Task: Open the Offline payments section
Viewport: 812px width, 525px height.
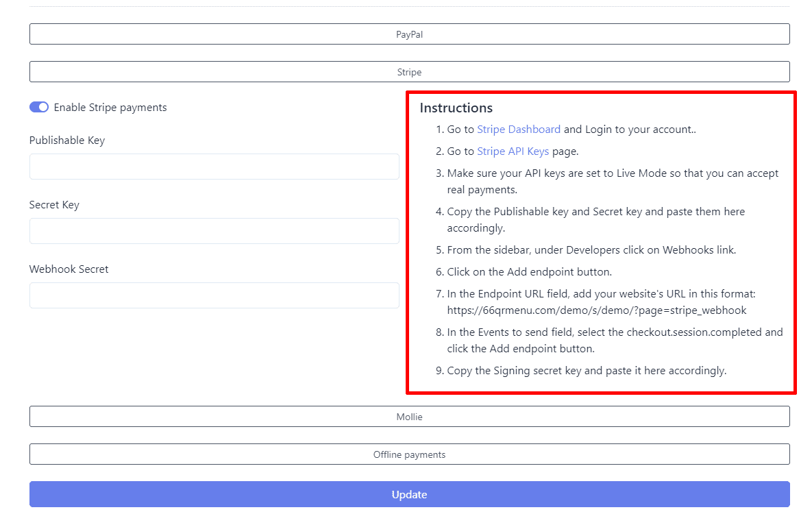Action: click(409, 454)
